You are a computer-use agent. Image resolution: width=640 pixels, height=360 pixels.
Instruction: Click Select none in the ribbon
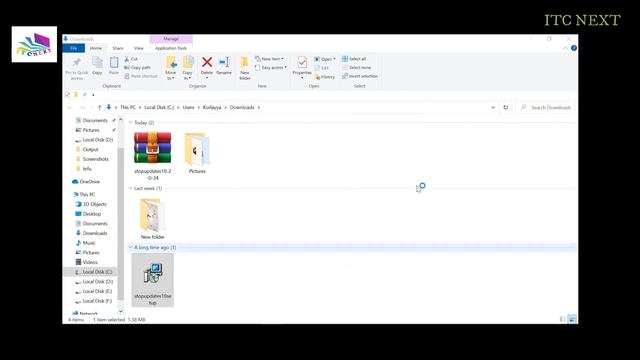(x=356, y=68)
